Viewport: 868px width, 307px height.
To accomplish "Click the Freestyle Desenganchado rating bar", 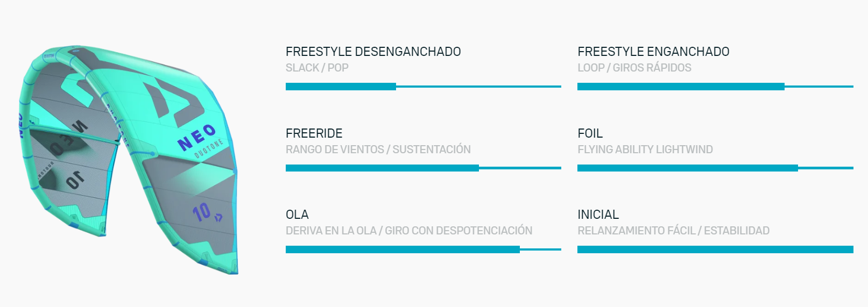I will 424,87.
